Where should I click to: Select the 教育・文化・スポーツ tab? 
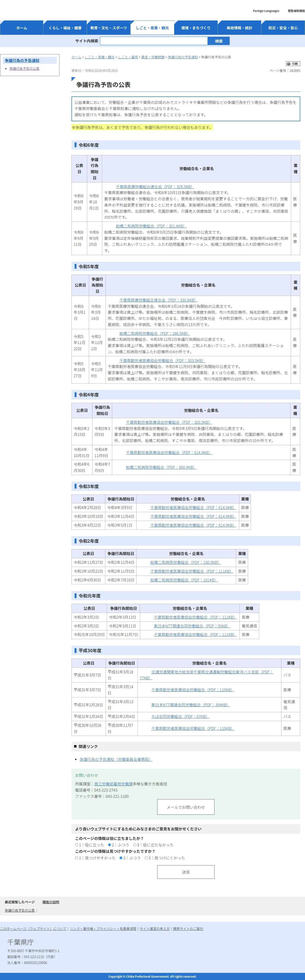[108, 28]
